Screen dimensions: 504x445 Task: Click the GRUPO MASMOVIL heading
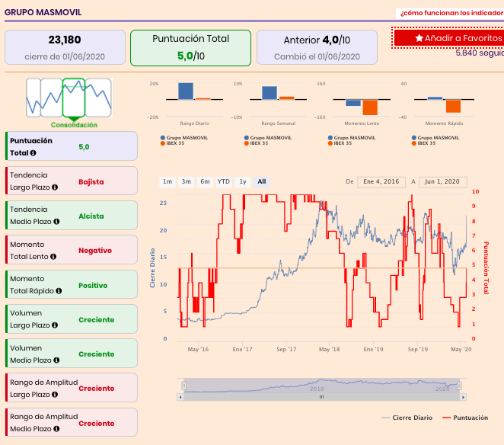tap(43, 12)
